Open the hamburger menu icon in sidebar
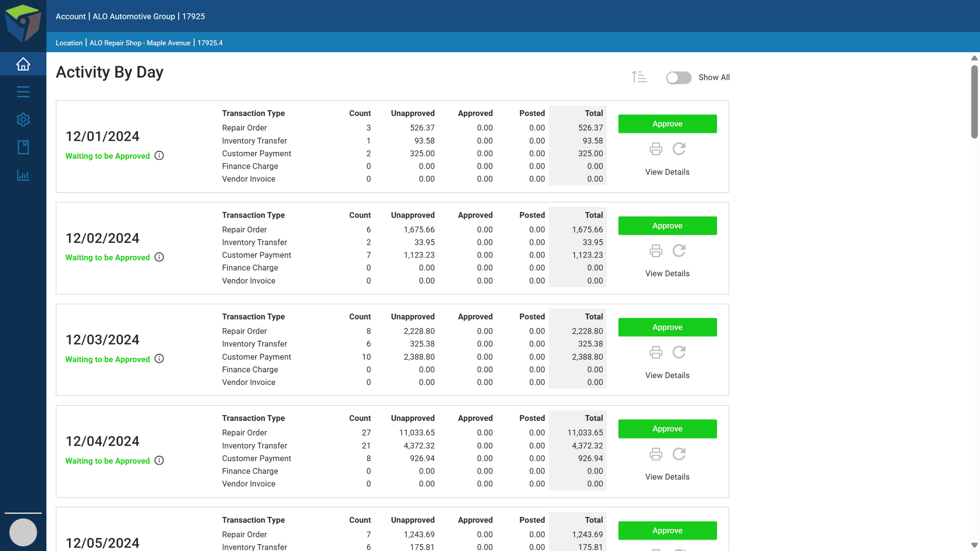980x551 pixels. coord(23,92)
